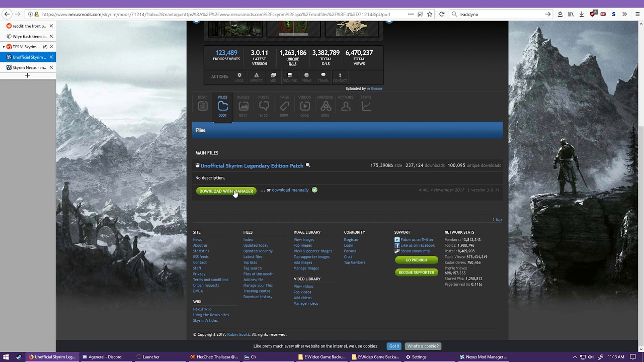Bookmark this page with star icon
Image resolution: width=644 pixels, height=362 pixels.
pyautogui.click(x=430, y=14)
